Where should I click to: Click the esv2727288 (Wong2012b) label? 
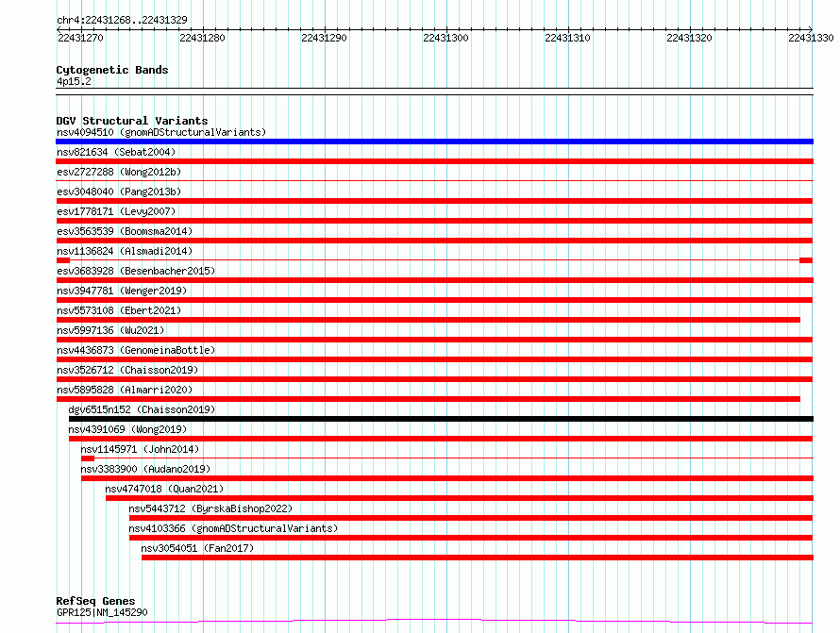click(119, 172)
